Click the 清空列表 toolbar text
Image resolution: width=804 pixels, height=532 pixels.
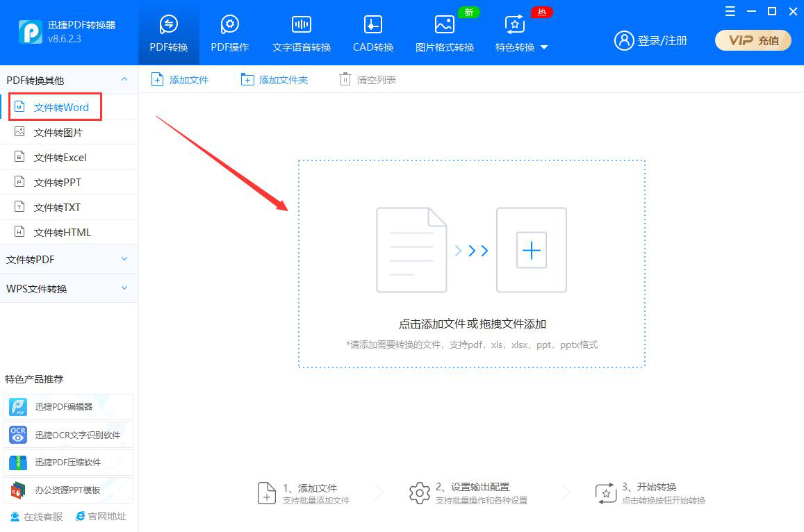[x=377, y=80]
